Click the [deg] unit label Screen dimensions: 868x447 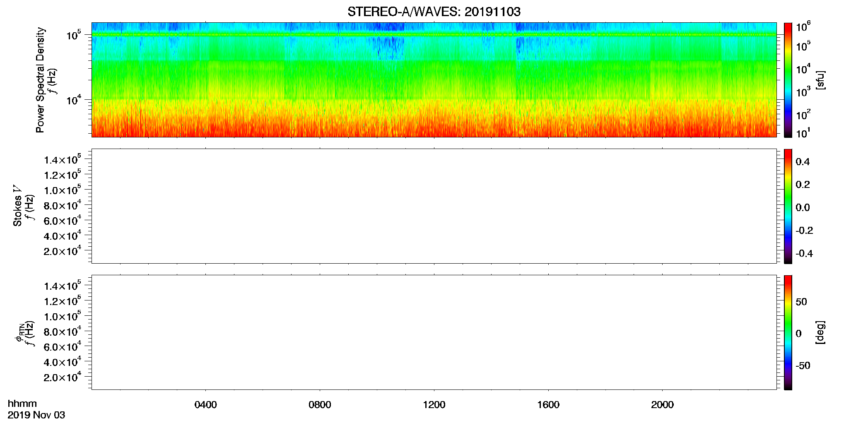tap(820, 332)
